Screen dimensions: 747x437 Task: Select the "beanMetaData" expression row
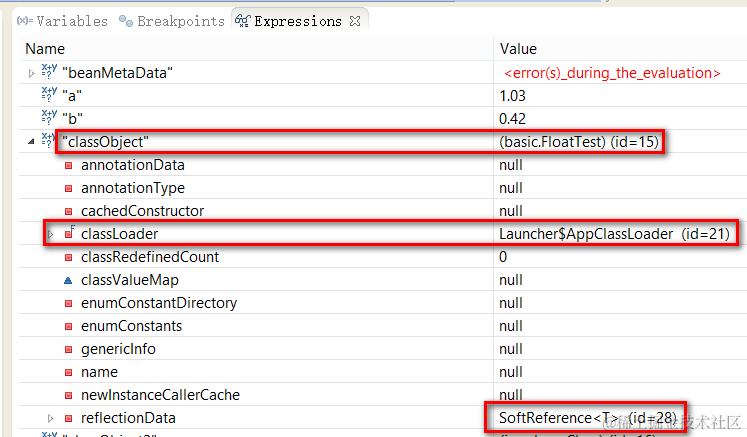[x=383, y=72]
